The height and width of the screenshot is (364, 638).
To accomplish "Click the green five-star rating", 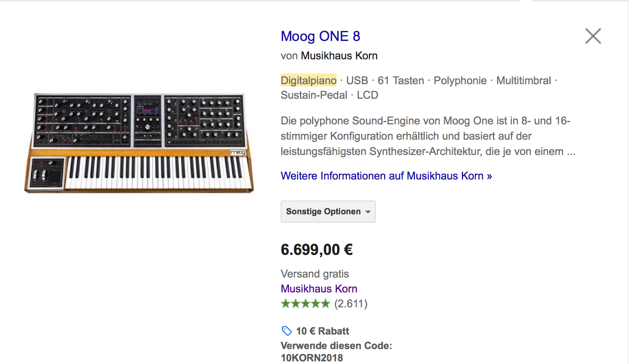I will coord(305,304).
